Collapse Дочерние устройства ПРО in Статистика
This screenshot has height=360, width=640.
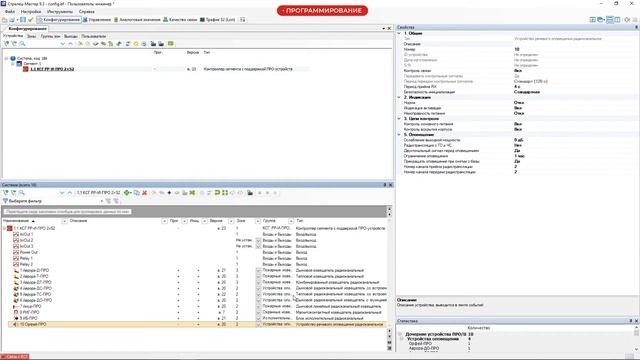400,334
